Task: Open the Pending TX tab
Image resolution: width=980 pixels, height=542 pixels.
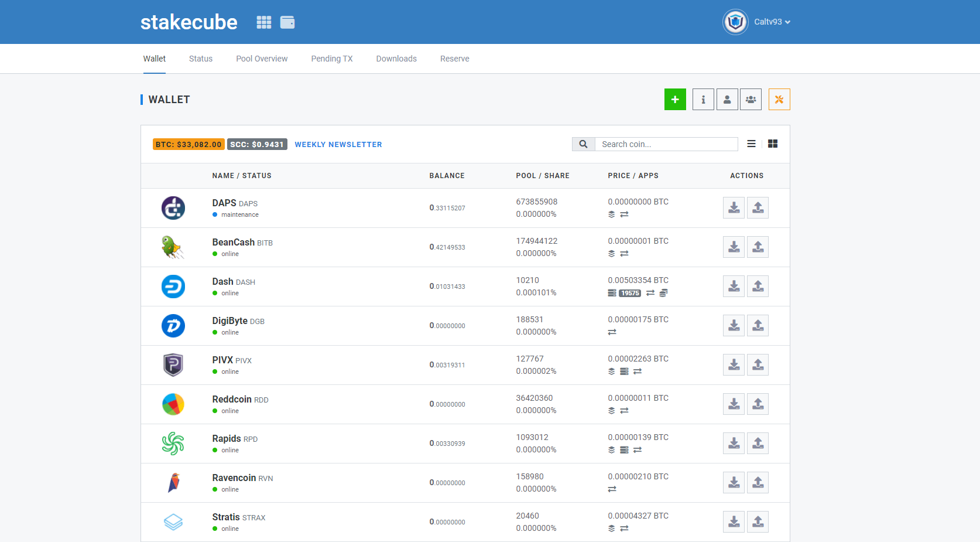Action: pos(332,59)
